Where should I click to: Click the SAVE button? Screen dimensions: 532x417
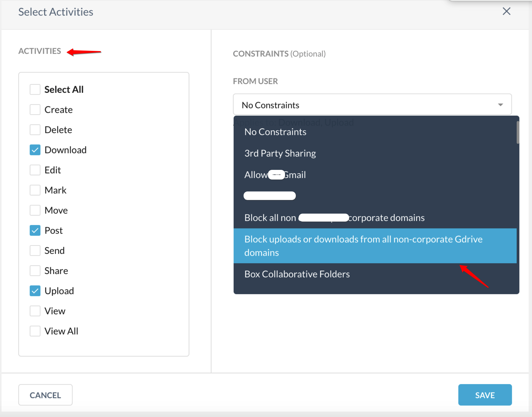(485, 395)
